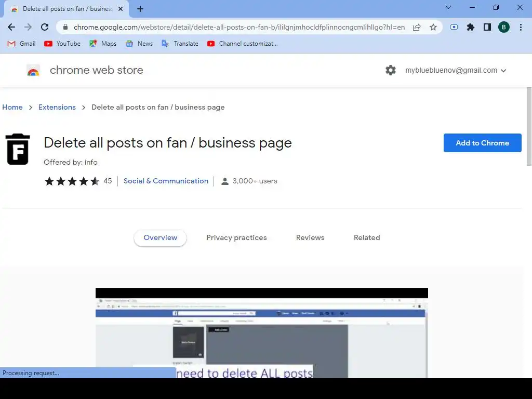The image size is (532, 399).
Task: Click the 45 ratings count
Action: [x=108, y=181]
